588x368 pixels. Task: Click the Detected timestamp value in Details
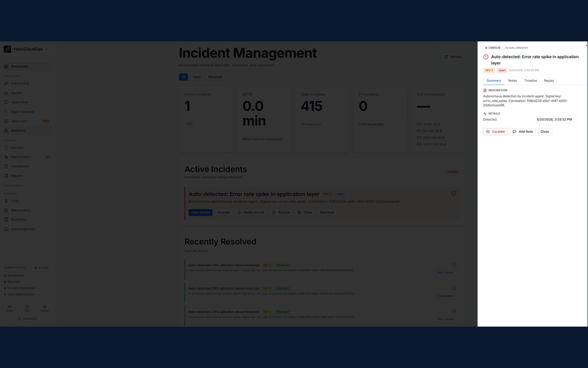(554, 120)
